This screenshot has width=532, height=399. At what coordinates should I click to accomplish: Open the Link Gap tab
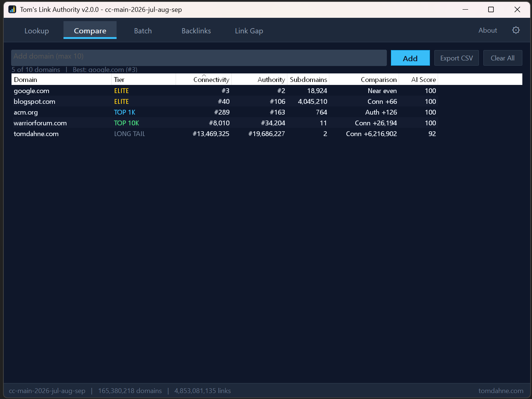click(x=249, y=31)
